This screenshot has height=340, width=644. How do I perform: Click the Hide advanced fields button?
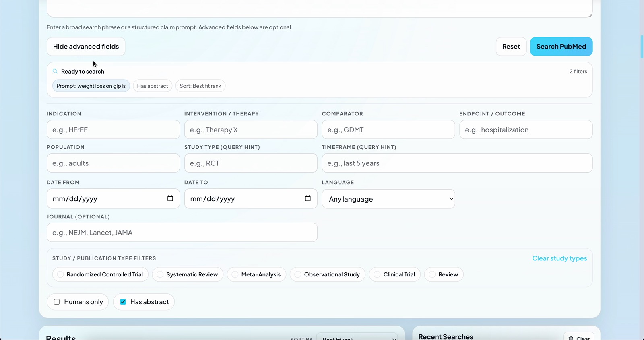(x=86, y=47)
